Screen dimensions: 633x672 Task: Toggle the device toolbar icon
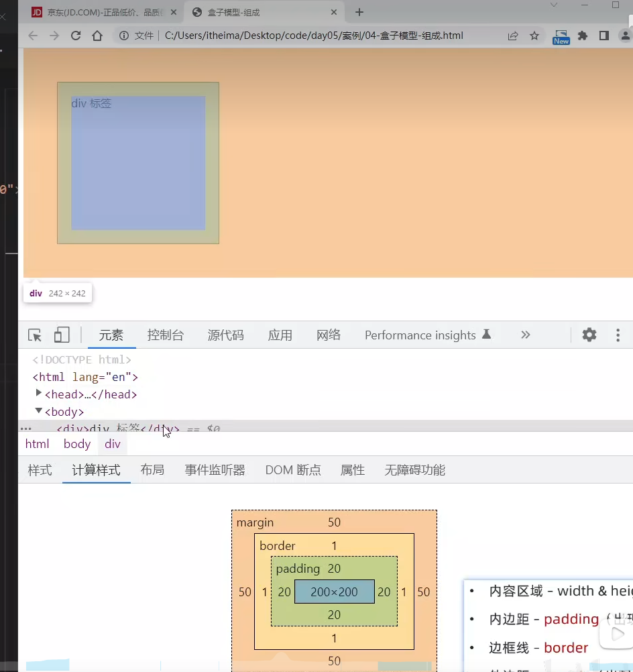click(x=62, y=335)
